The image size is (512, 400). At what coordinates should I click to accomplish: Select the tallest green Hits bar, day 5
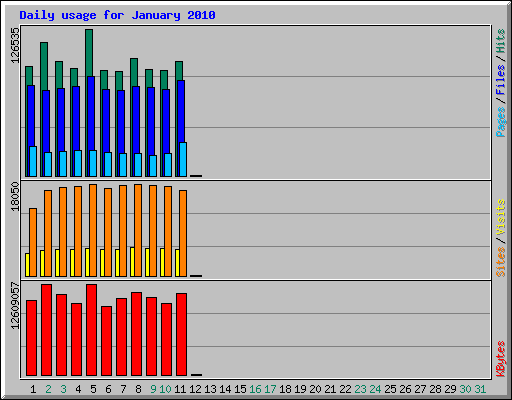(89, 53)
